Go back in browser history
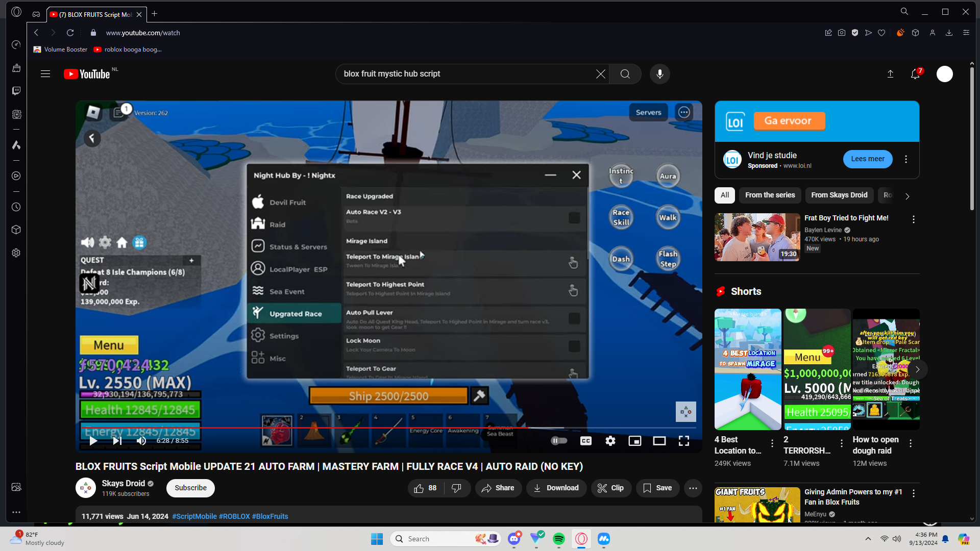The image size is (980, 551). [x=36, y=33]
